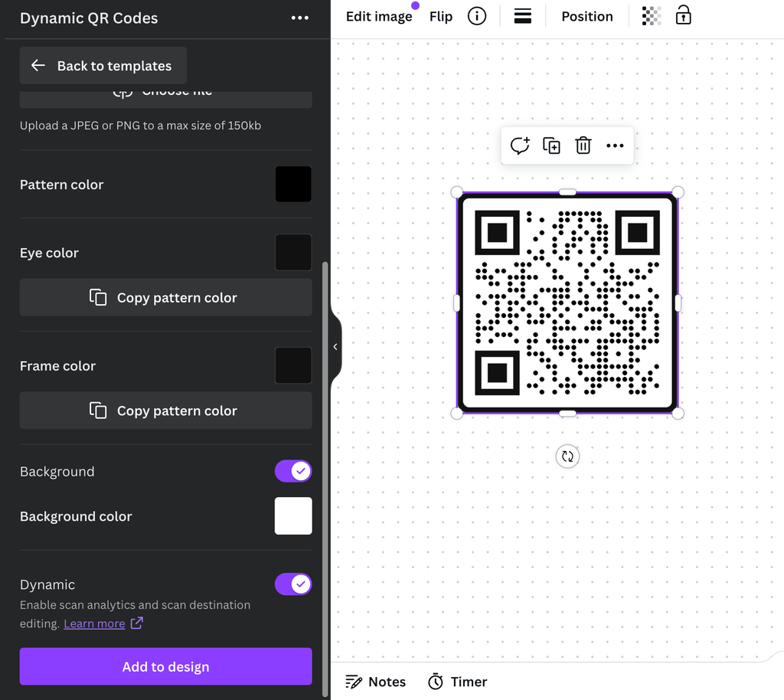Open the Learn more link about Dynamic codes
784x700 pixels.
94,623
